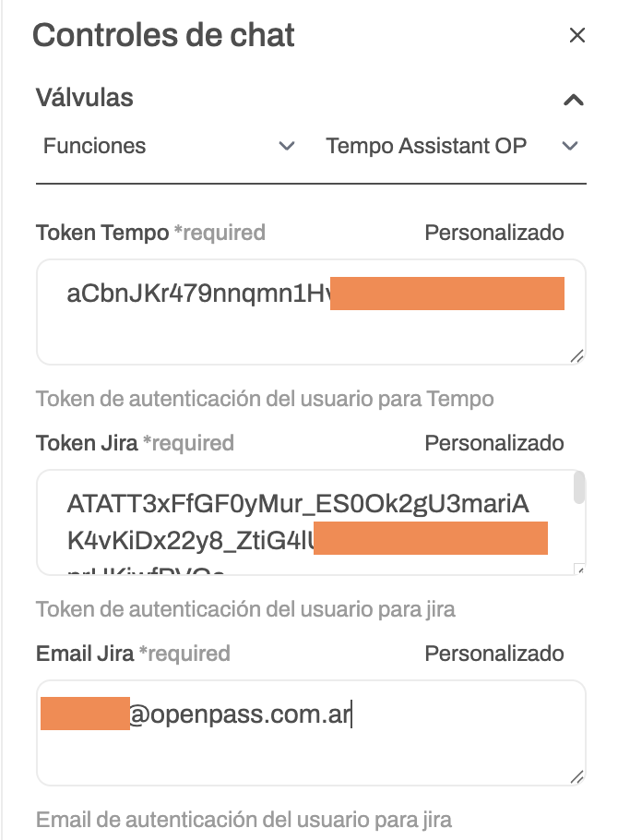Toggle Personalizado for Token Jira
The height and width of the screenshot is (840, 618).
point(493,443)
